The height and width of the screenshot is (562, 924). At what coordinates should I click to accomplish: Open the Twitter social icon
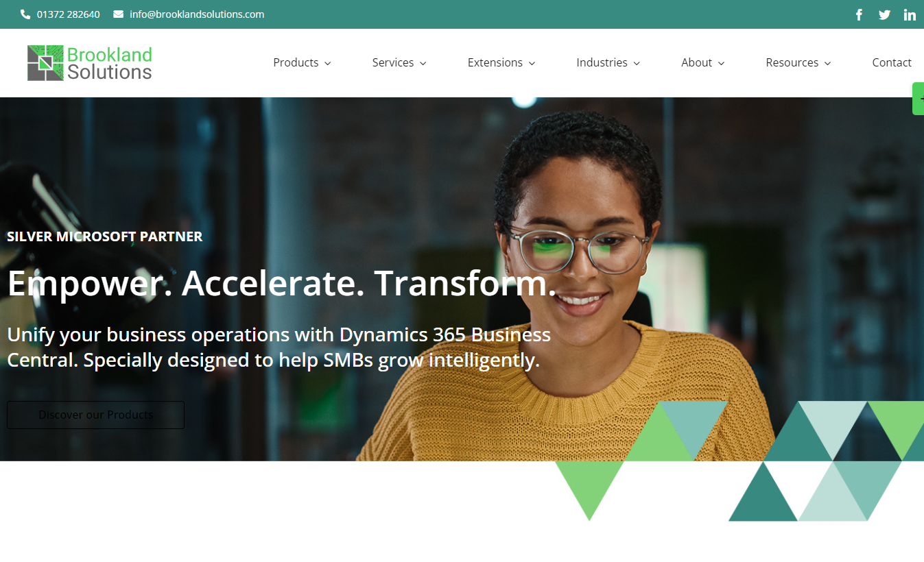tap(885, 14)
